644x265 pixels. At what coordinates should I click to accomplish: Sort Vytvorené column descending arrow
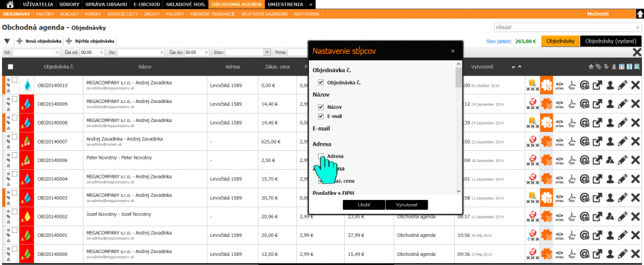pyautogui.click(x=515, y=67)
